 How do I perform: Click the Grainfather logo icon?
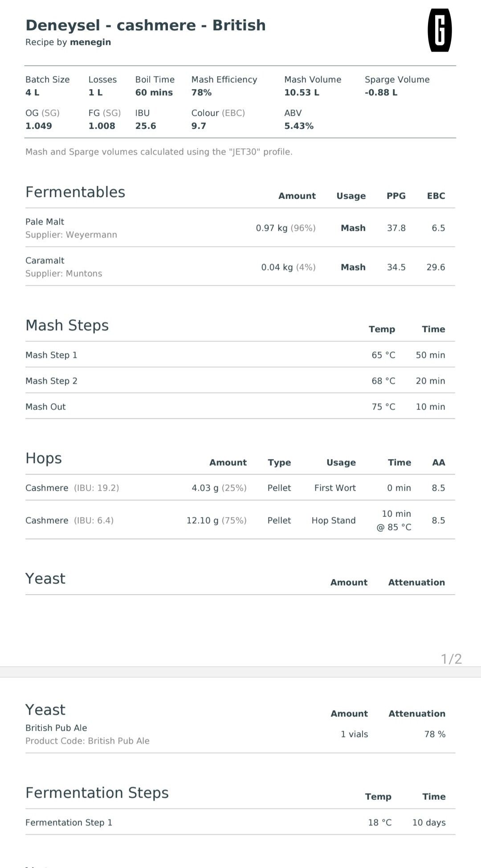[x=440, y=30]
